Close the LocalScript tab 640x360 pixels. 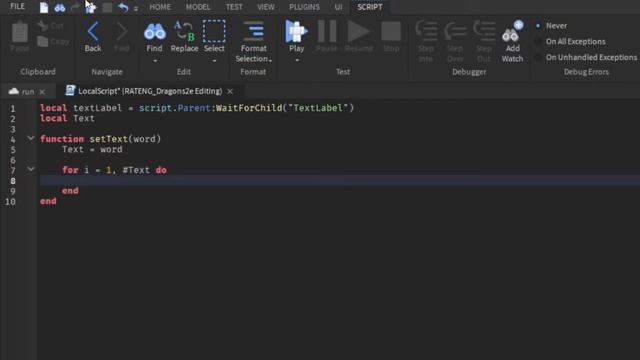click(230, 91)
